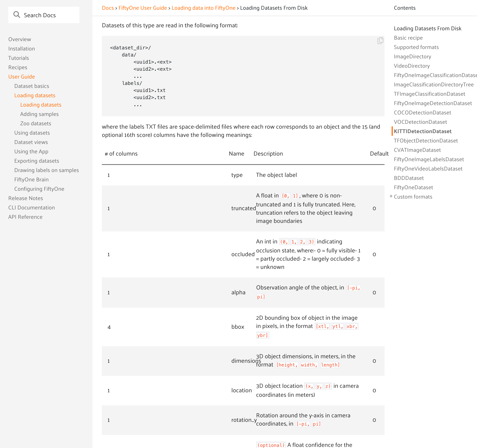Select KITTIDetectionDataset in the Contents sidebar
477x448 pixels.
click(423, 131)
